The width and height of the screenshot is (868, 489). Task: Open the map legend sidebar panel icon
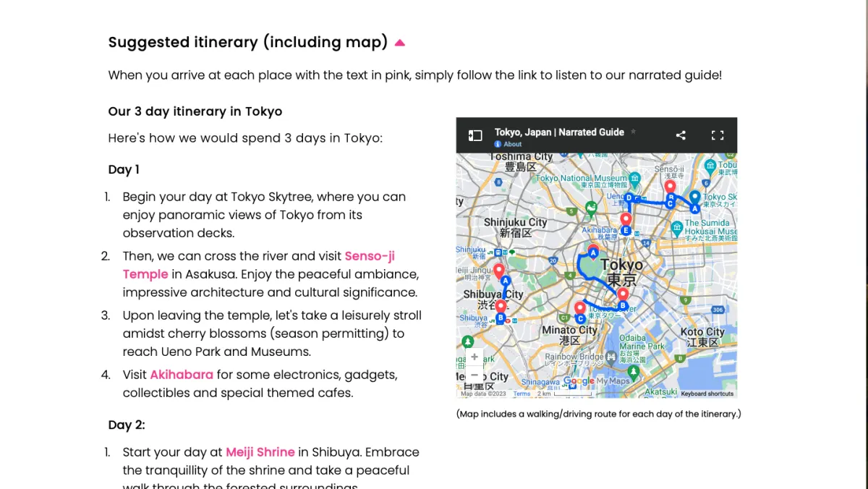475,135
